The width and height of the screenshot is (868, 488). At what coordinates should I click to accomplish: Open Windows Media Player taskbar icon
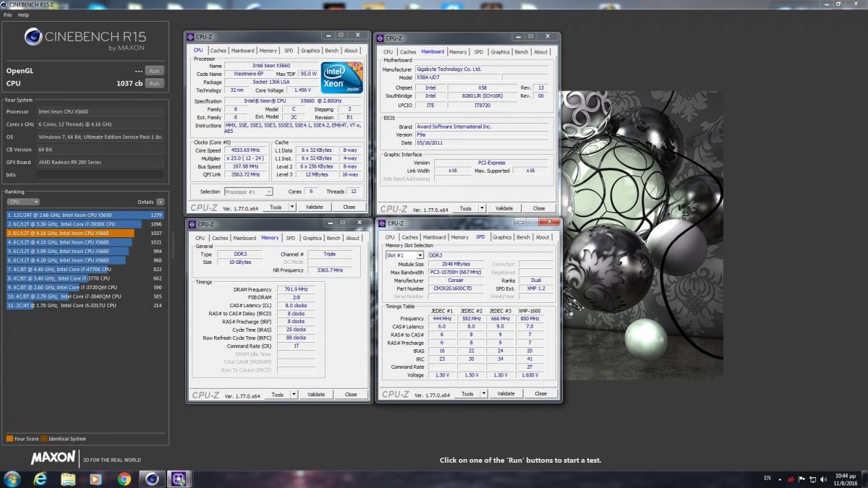click(96, 479)
